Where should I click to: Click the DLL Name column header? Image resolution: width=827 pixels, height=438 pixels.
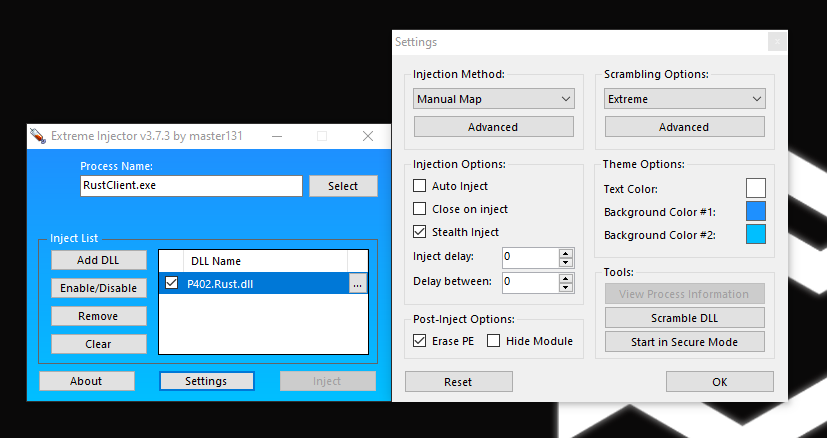[265, 261]
